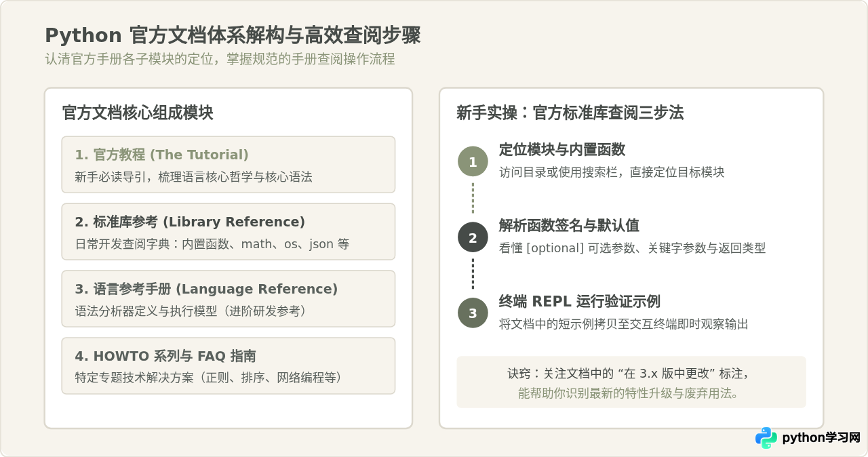The width and height of the screenshot is (868, 457).
Task: Click the step 2 circle badge
Action: click(x=473, y=237)
